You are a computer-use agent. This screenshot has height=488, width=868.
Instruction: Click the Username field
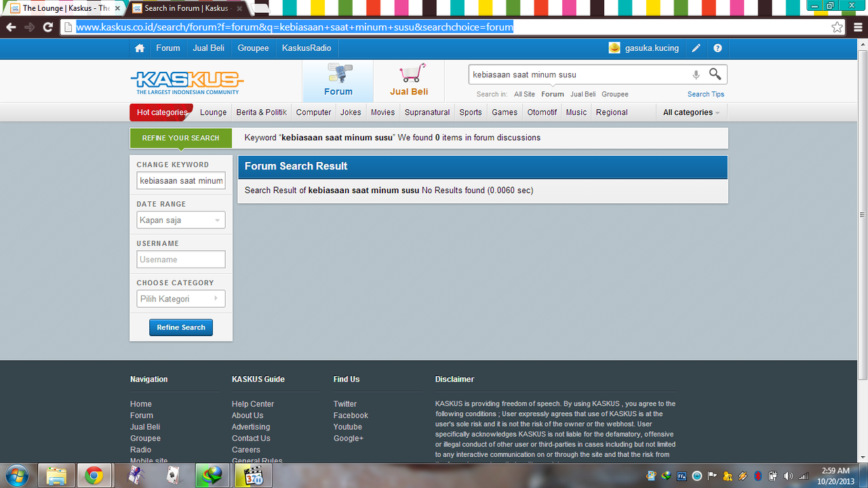pos(181,260)
